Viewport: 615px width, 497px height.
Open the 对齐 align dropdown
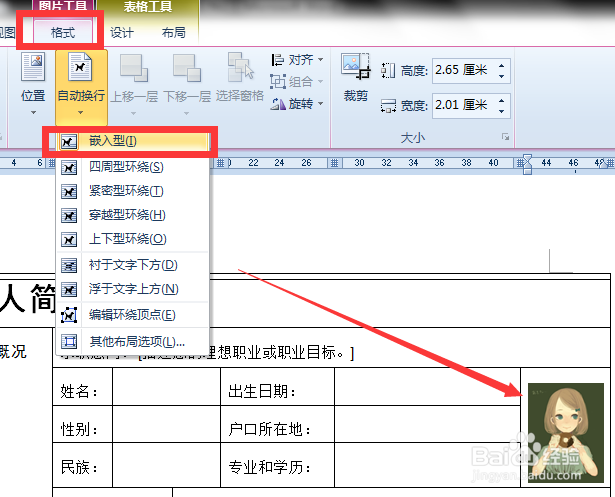pyautogui.click(x=297, y=60)
